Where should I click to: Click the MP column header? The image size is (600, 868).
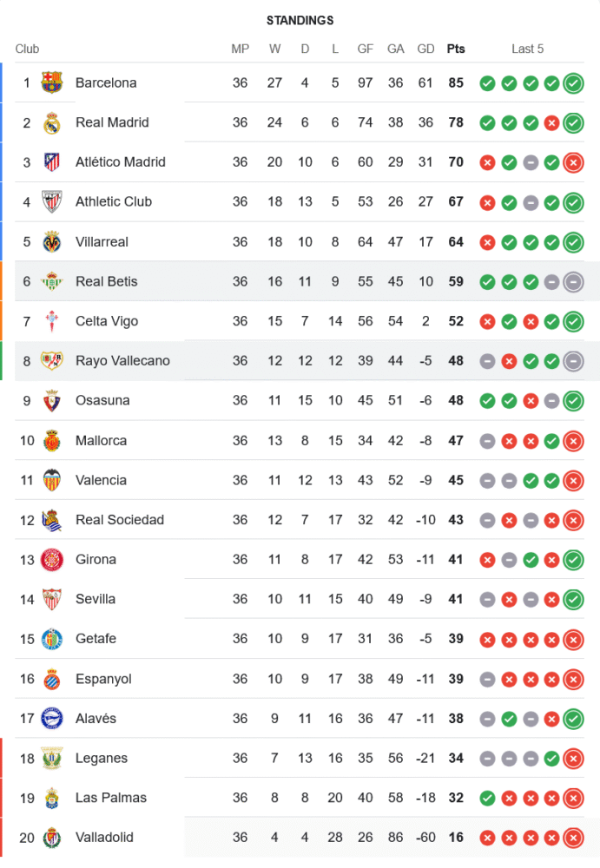click(x=241, y=49)
